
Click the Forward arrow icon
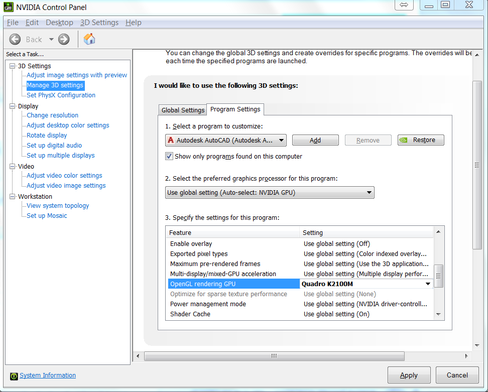(x=64, y=39)
